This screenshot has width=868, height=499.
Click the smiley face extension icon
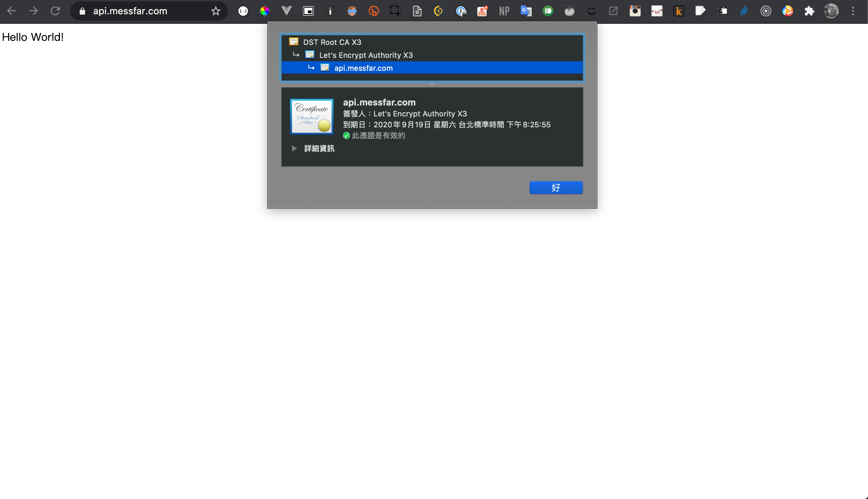pyautogui.click(x=592, y=11)
